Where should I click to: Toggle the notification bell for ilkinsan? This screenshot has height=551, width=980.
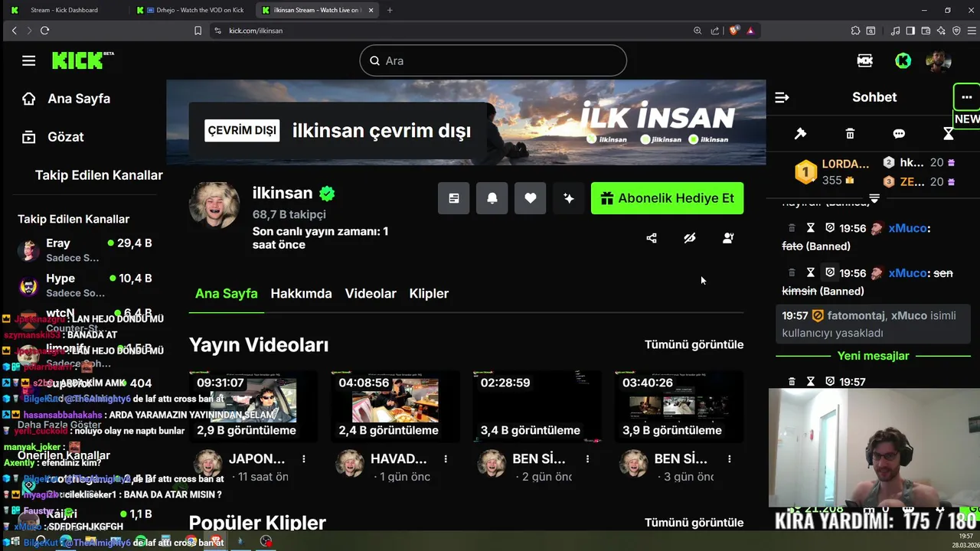click(492, 198)
